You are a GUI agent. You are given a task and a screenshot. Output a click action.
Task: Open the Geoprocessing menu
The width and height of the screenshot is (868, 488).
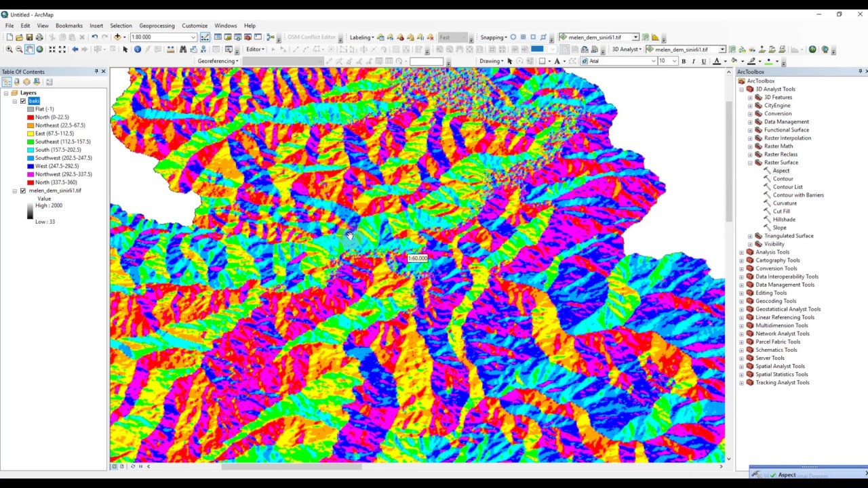[157, 26]
